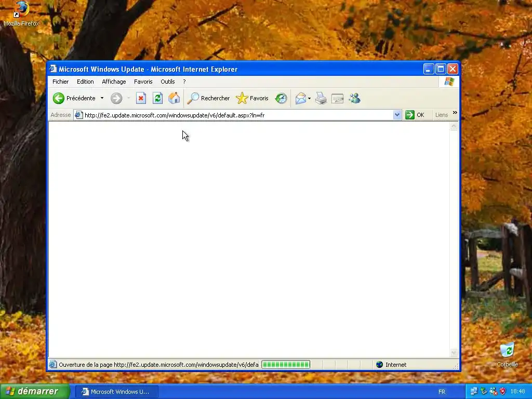Viewport: 532px width, 399px height.
Task: Open the démarrer start menu
Action: point(35,392)
